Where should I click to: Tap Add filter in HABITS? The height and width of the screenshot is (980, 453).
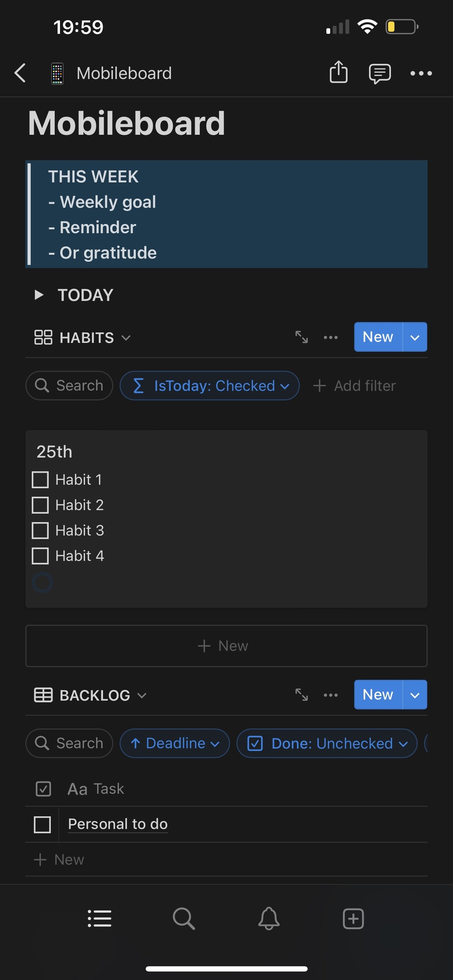[x=355, y=386]
